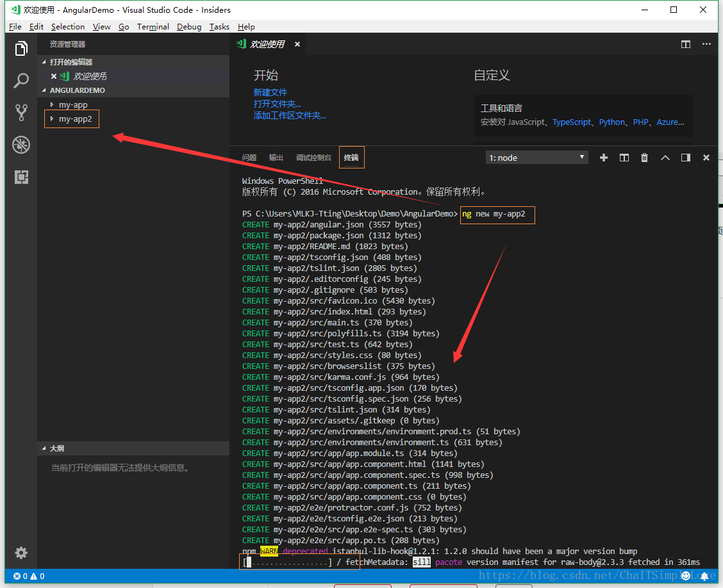Open the Terminal menu

(153, 27)
